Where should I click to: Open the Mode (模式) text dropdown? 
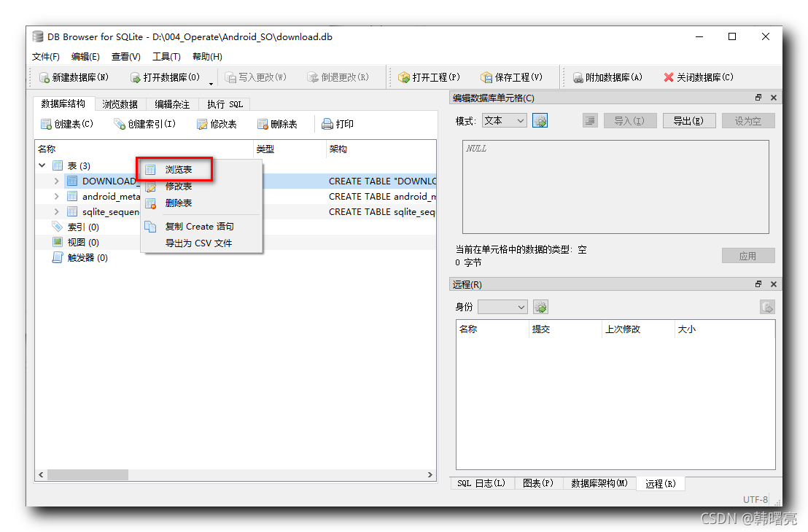pos(504,120)
